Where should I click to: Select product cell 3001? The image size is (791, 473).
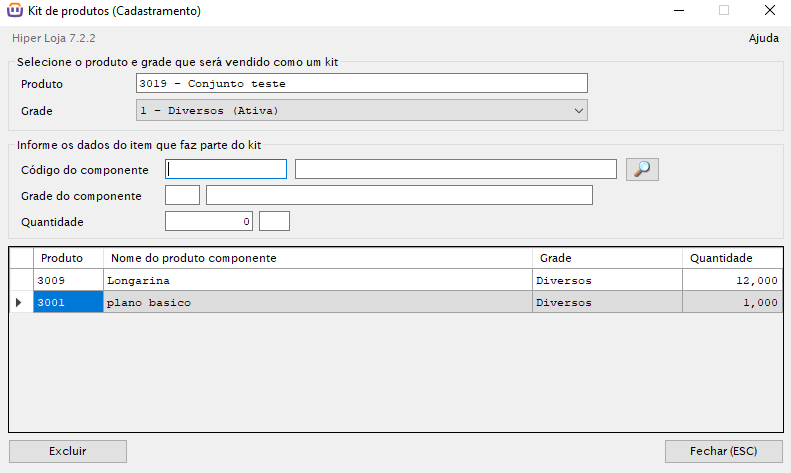pos(69,302)
